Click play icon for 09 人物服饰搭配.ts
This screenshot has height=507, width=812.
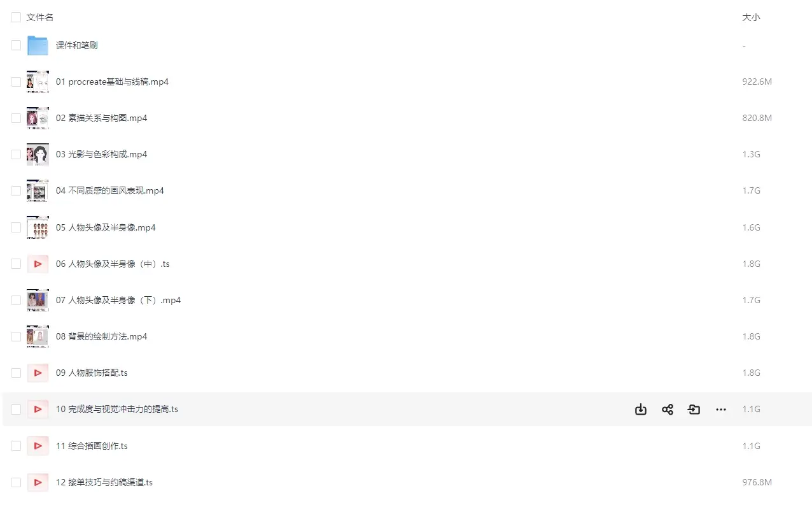[38, 373]
